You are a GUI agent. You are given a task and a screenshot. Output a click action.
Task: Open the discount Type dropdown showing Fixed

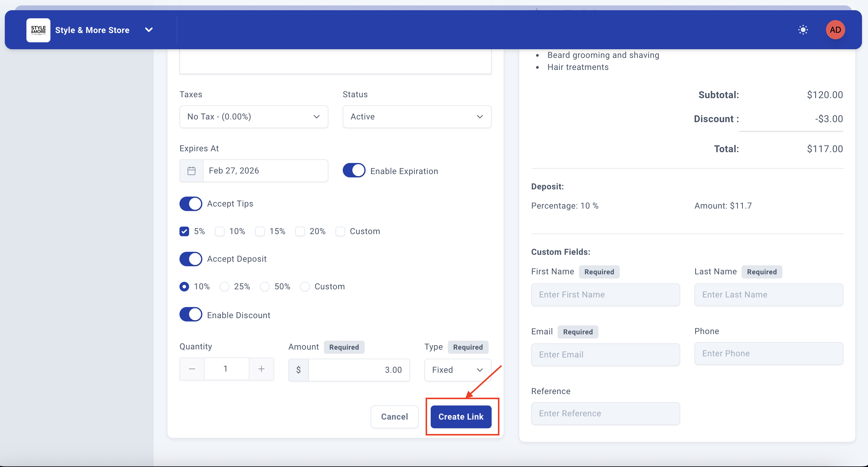click(x=457, y=370)
